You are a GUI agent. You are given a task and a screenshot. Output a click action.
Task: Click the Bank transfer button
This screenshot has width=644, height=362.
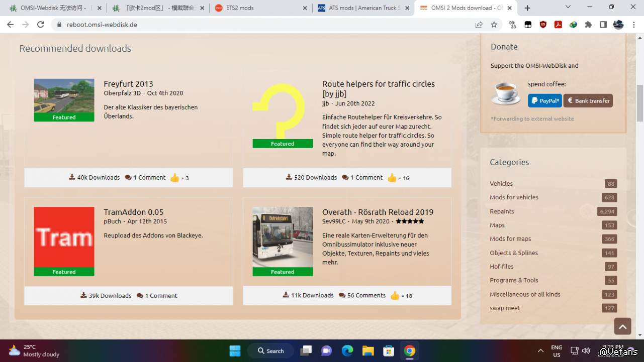coord(588,100)
